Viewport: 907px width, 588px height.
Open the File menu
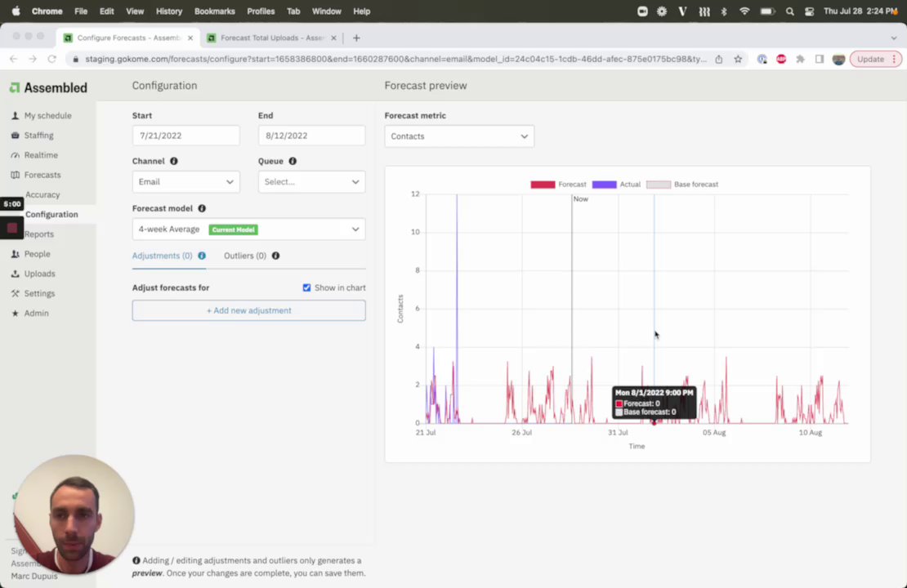81,11
